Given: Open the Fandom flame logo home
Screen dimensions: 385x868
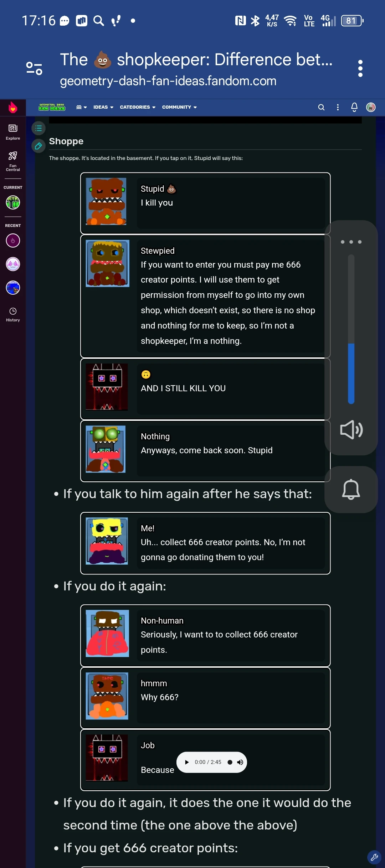Looking at the screenshot, I should (13, 107).
